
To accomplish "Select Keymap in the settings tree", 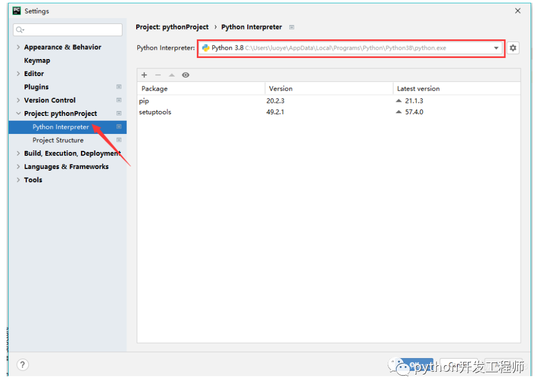I will click(37, 61).
